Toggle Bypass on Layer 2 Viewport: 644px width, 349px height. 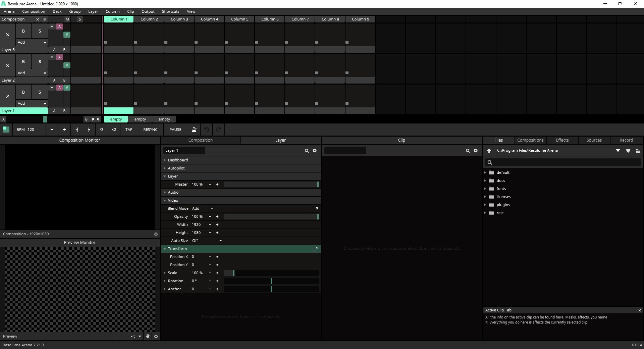click(23, 62)
